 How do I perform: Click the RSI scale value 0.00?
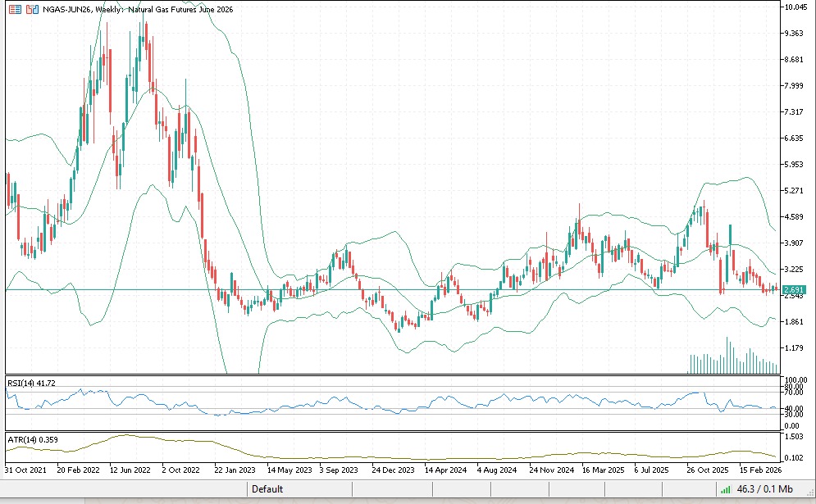click(792, 426)
